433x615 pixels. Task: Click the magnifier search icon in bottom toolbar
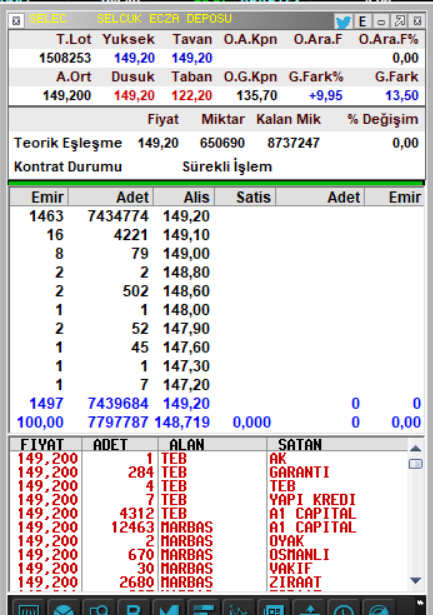point(98,609)
